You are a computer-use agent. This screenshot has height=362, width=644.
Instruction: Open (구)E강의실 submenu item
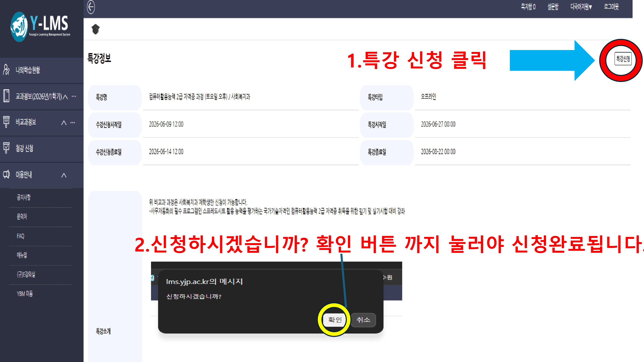pos(26,274)
